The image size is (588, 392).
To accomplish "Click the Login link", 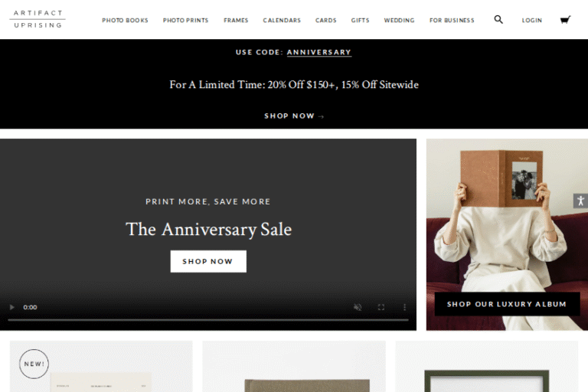I will coord(532,20).
